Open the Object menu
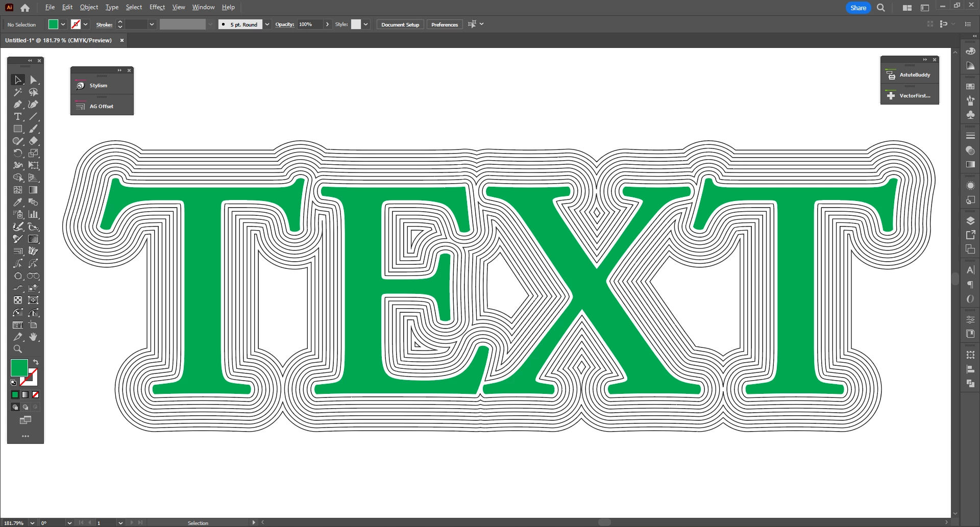 point(89,7)
